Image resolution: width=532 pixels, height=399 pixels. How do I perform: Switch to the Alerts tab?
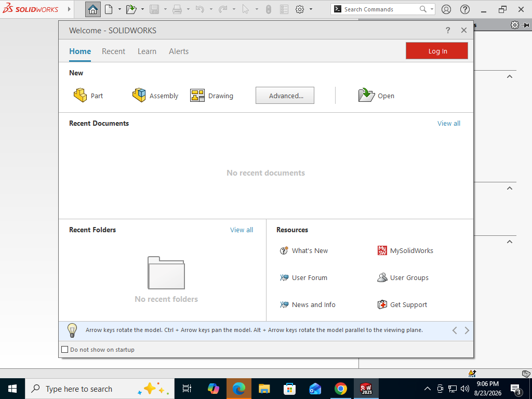coord(179,51)
